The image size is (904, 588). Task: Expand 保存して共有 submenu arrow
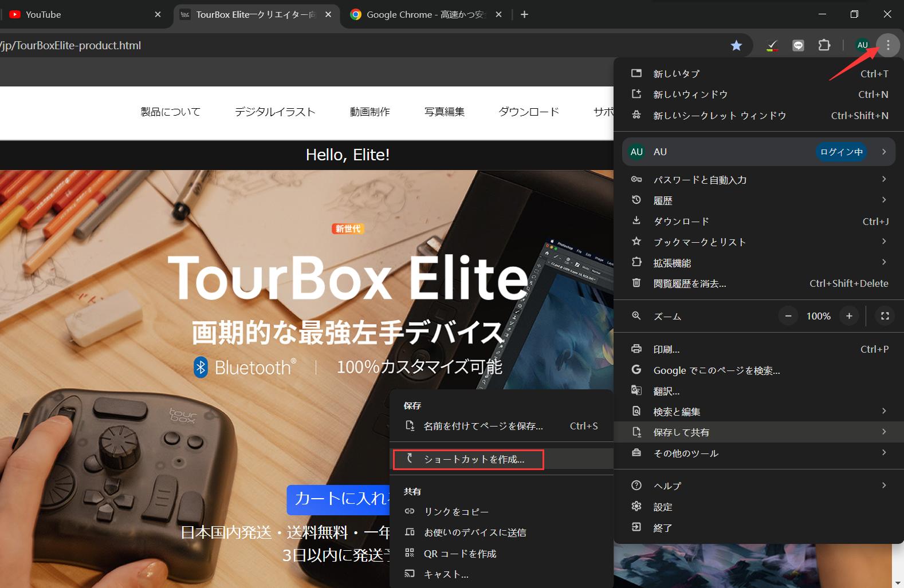[x=884, y=432]
